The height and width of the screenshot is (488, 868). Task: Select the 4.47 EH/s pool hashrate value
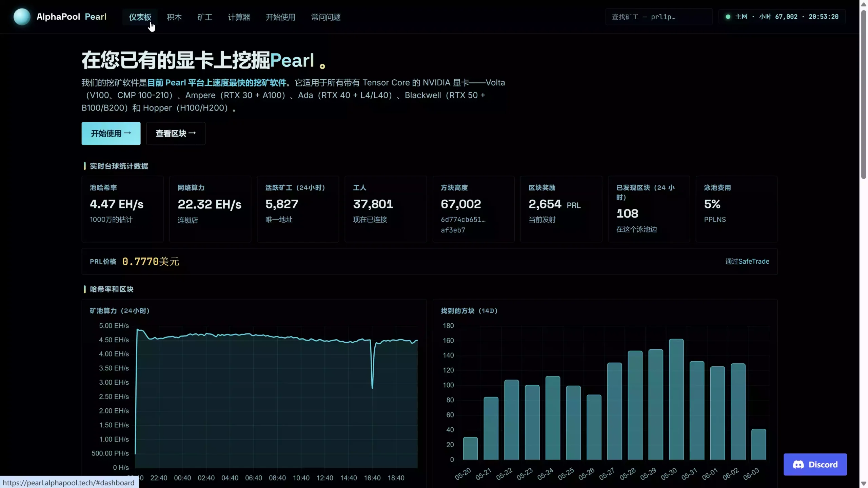coord(117,204)
